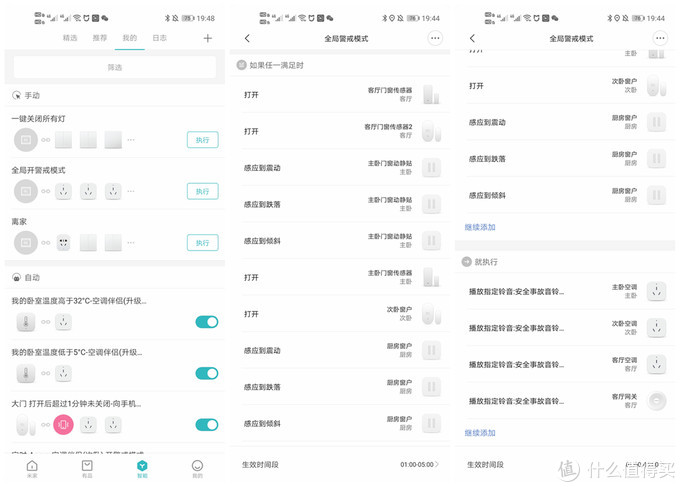Select the 我的 tab in the top bar

coord(130,38)
